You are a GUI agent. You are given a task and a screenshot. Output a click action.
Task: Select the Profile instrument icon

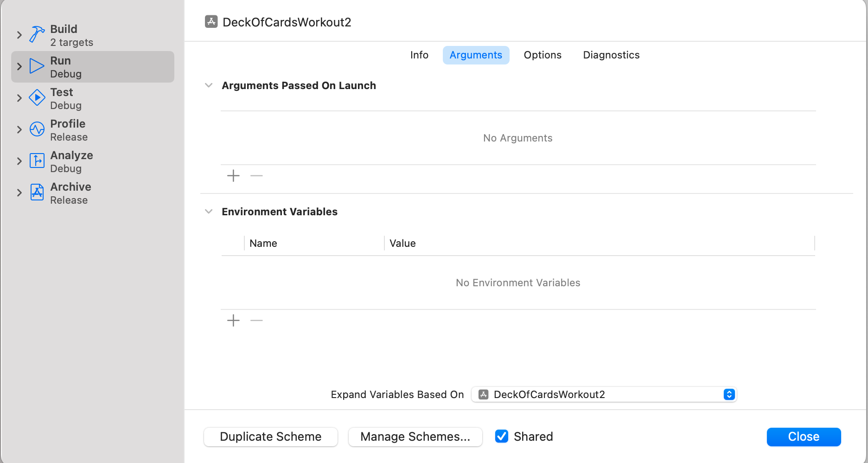(37, 129)
